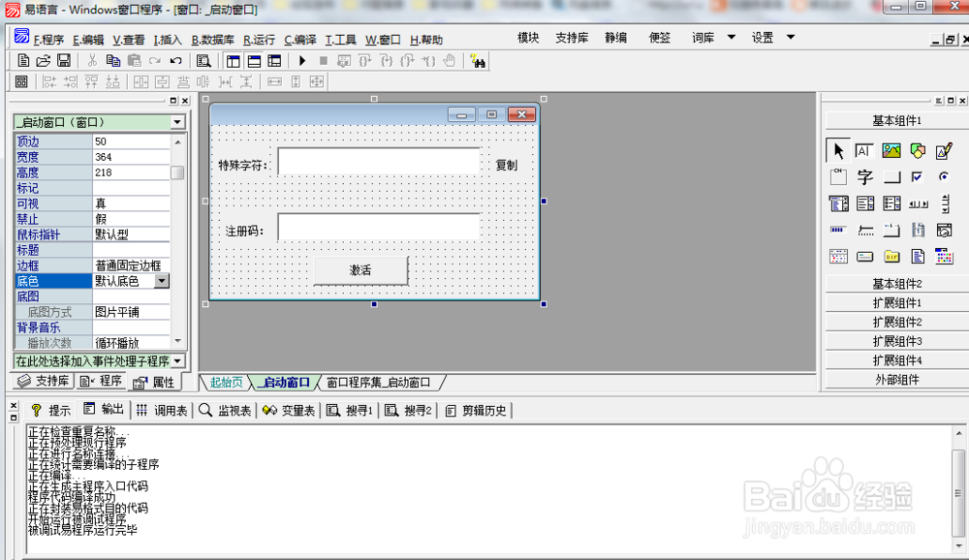Expand the 扩展组件3 component group
Screen dimensions: 969x560
click(896, 341)
